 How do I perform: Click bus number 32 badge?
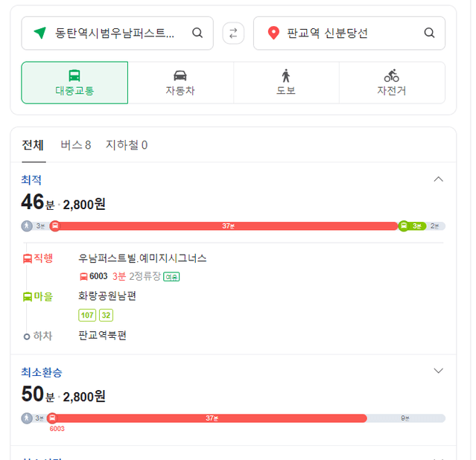pyautogui.click(x=106, y=316)
